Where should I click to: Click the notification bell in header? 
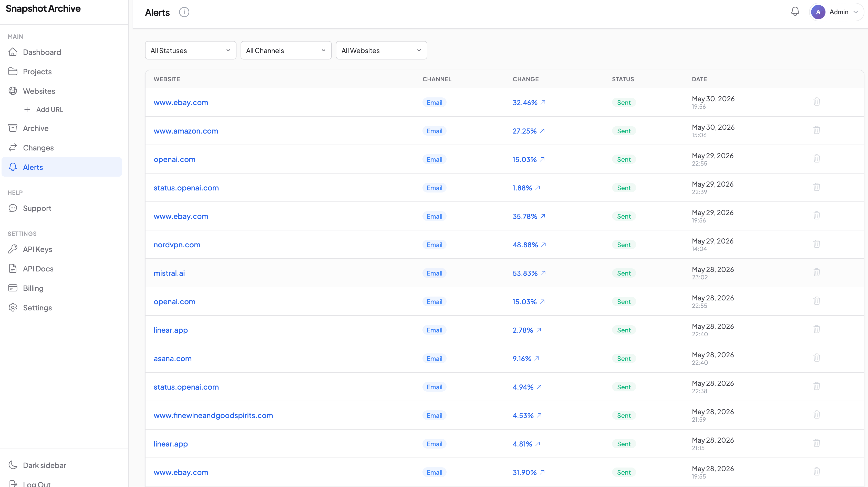point(795,12)
